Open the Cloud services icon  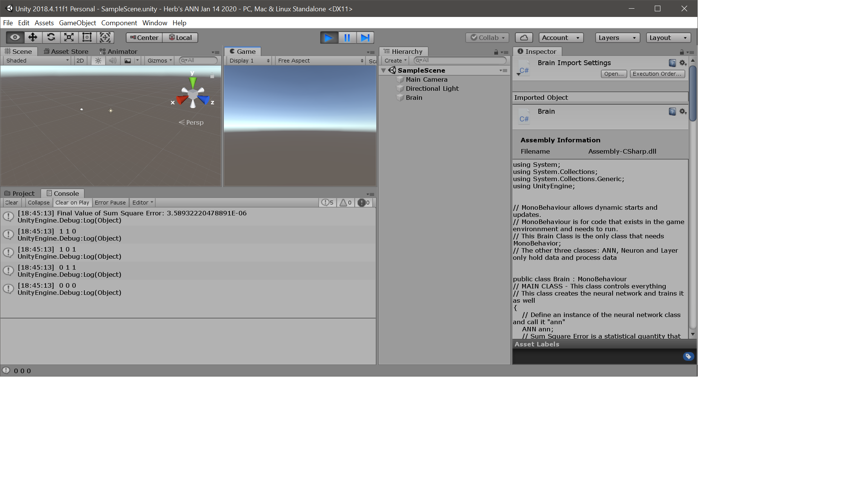(x=524, y=38)
